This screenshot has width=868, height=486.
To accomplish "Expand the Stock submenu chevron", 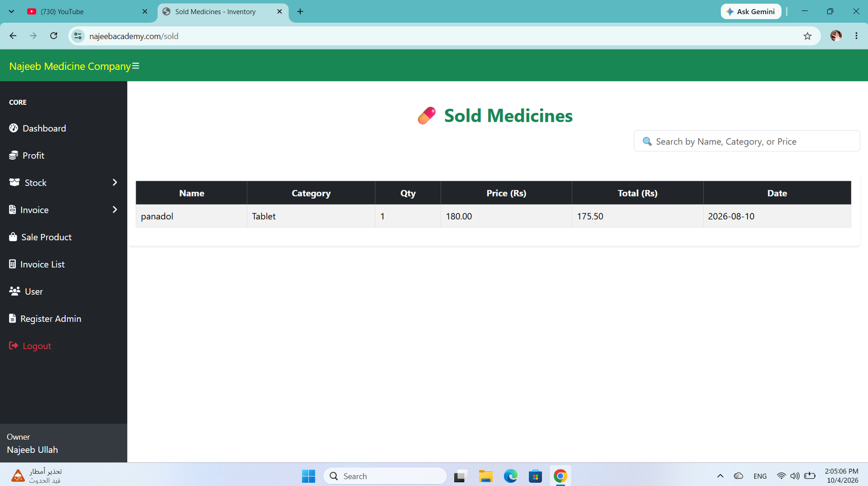I will coord(114,182).
